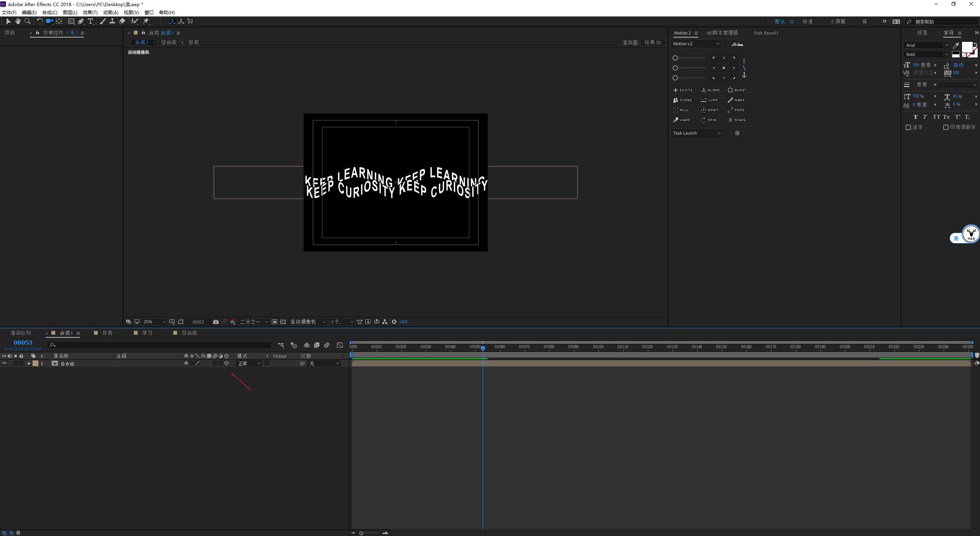Select the Pen tool
This screenshot has width=980, height=536.
click(x=81, y=21)
